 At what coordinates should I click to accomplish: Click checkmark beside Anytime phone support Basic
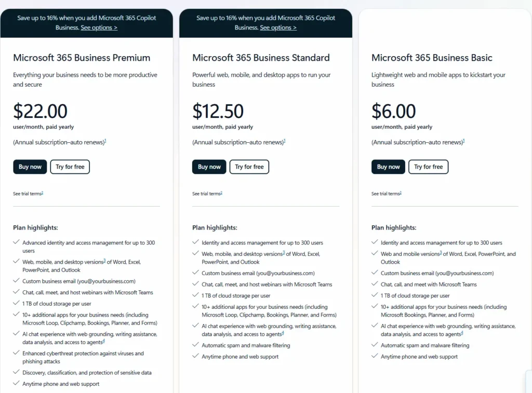pyautogui.click(x=374, y=357)
